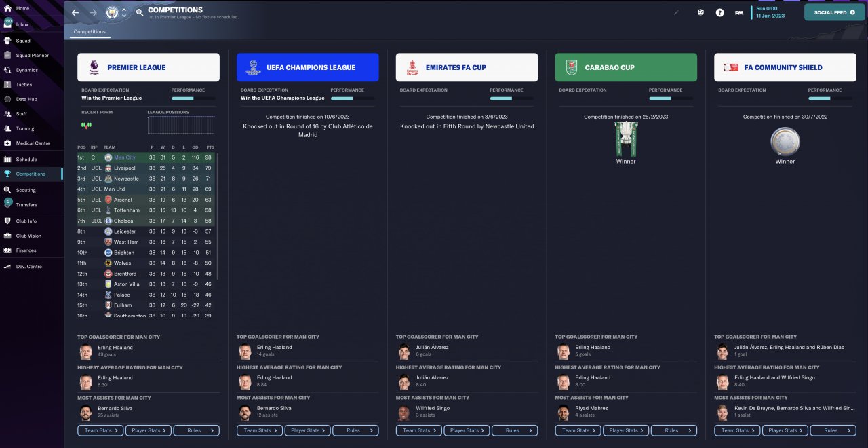Open Premier League Rules
The height and width of the screenshot is (448, 868).
pyautogui.click(x=197, y=430)
